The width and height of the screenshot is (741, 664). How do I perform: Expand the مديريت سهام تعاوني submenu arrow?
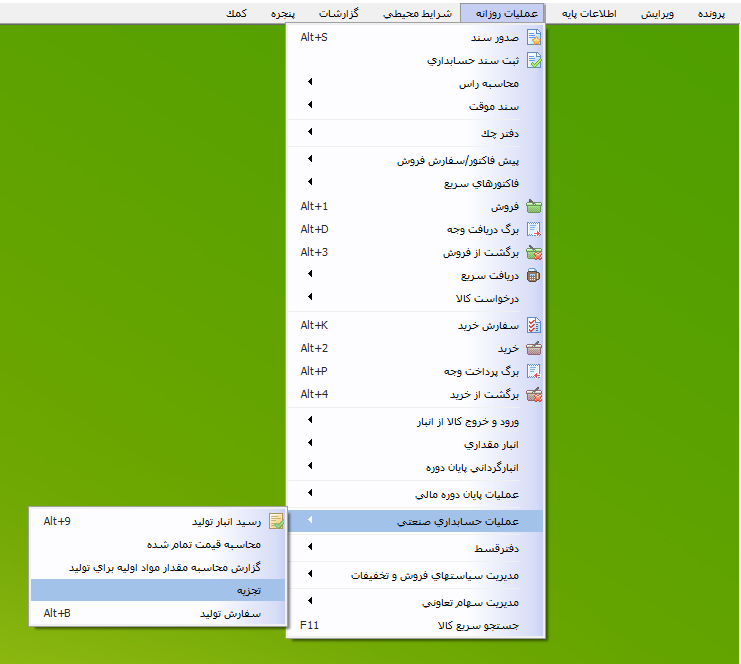click(309, 602)
